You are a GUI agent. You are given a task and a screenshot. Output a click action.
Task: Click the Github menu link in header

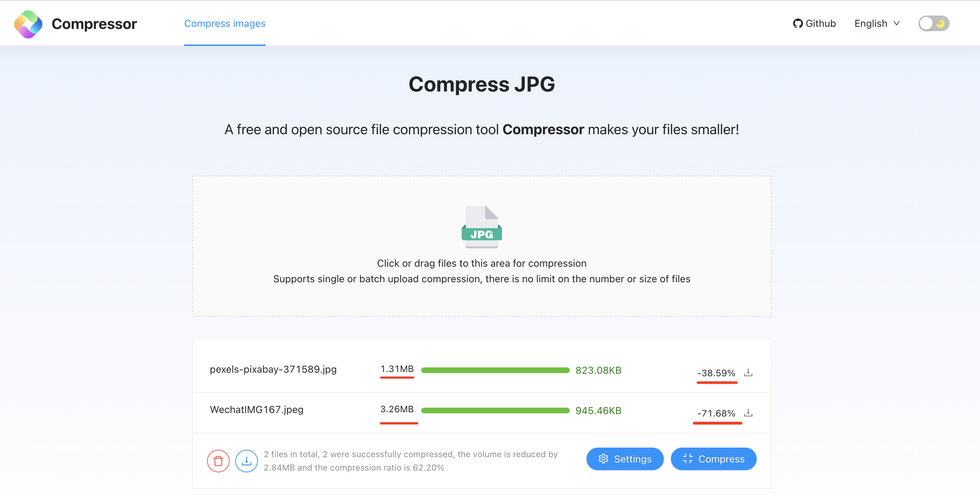816,23
